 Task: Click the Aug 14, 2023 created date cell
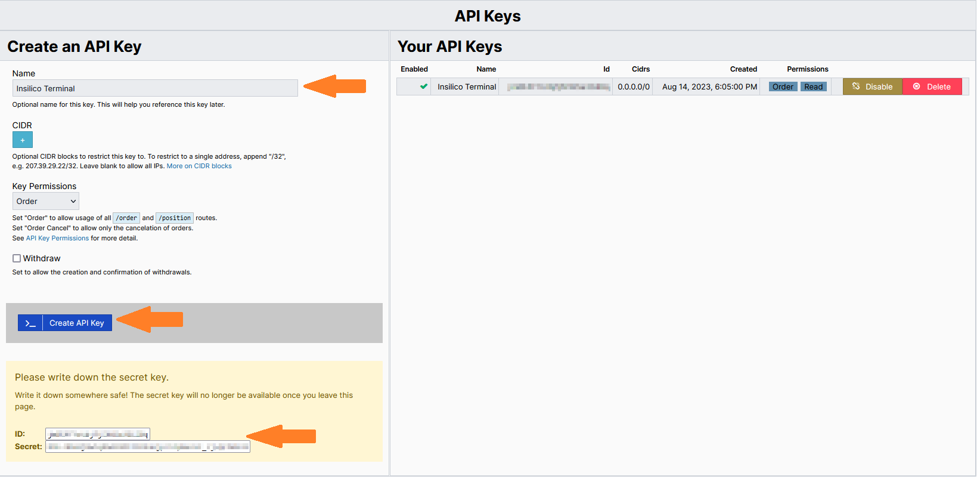(709, 87)
